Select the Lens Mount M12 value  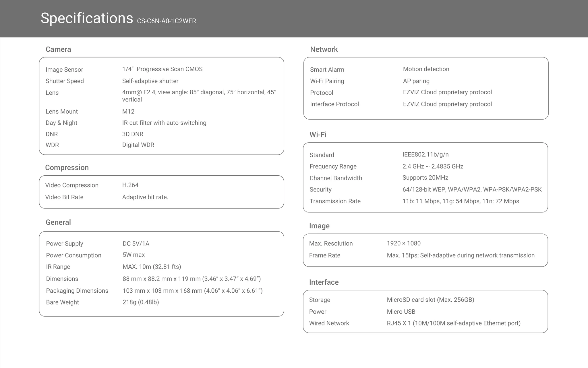coord(128,112)
